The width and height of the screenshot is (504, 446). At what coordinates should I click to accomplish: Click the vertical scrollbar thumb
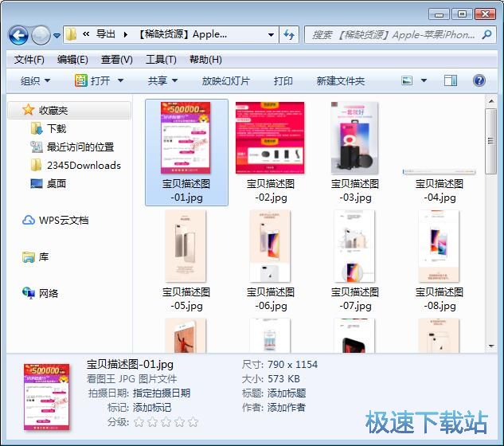click(x=491, y=141)
